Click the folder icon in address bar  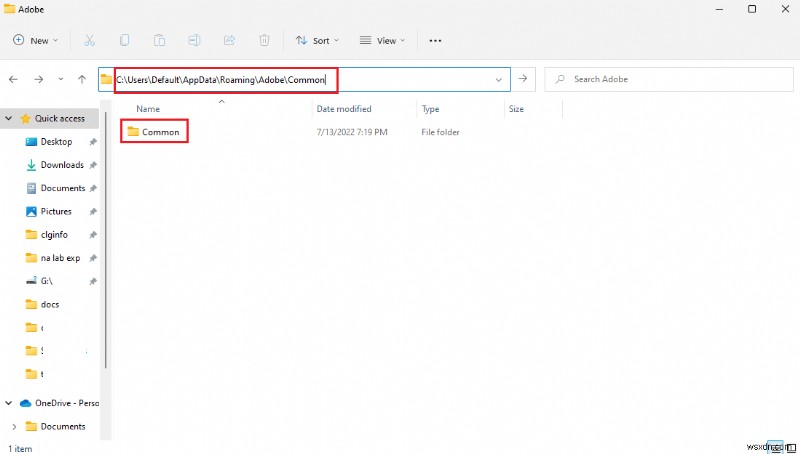(106, 79)
